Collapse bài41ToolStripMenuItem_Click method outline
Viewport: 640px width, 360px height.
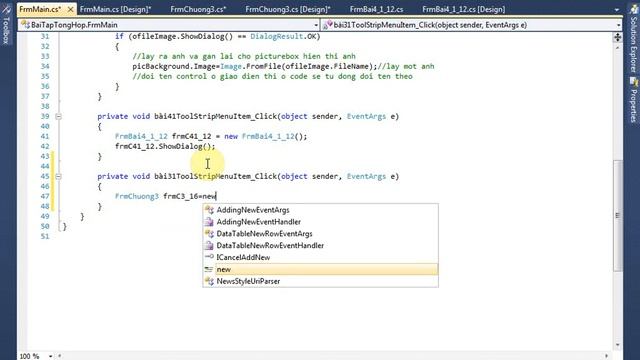pos(58,116)
